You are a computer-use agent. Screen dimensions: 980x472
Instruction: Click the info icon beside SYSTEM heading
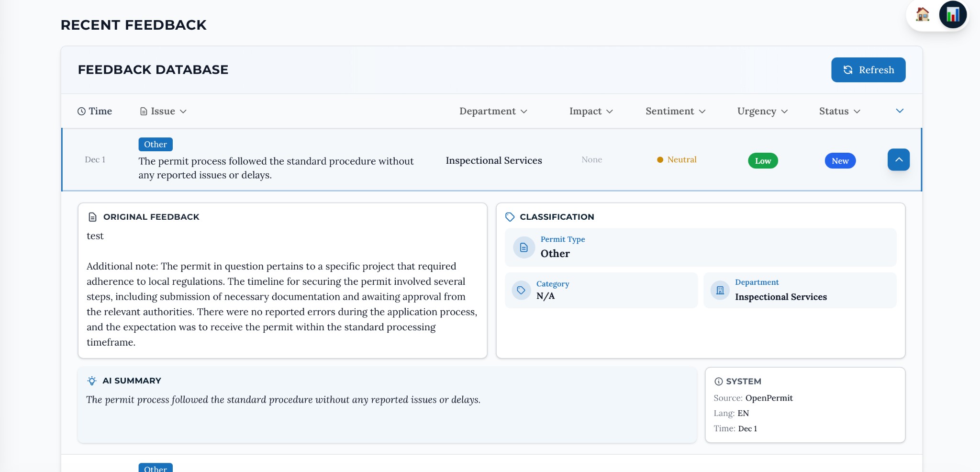719,381
